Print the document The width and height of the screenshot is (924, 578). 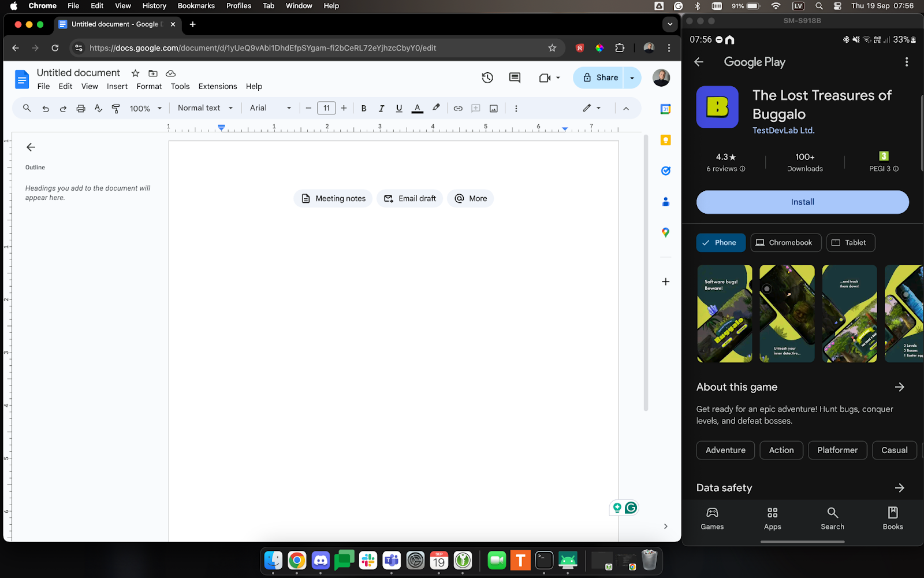pos(81,108)
